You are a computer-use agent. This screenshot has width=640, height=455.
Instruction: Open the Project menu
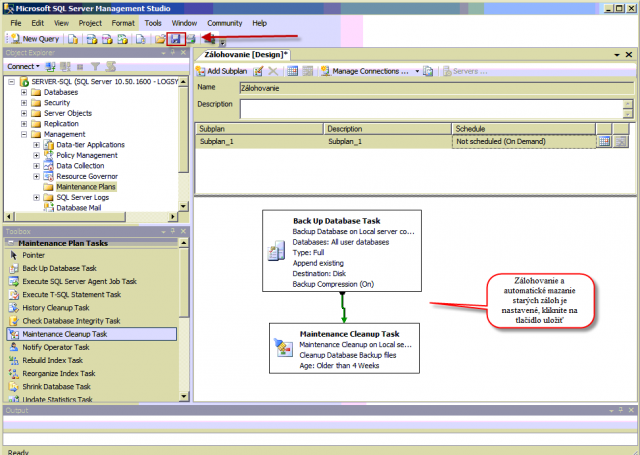[90, 23]
